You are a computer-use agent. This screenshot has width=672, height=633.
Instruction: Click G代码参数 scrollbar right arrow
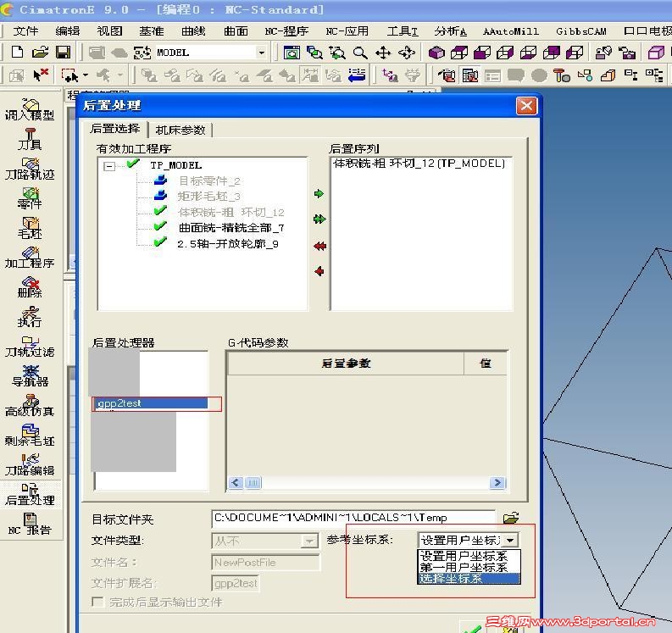click(497, 482)
